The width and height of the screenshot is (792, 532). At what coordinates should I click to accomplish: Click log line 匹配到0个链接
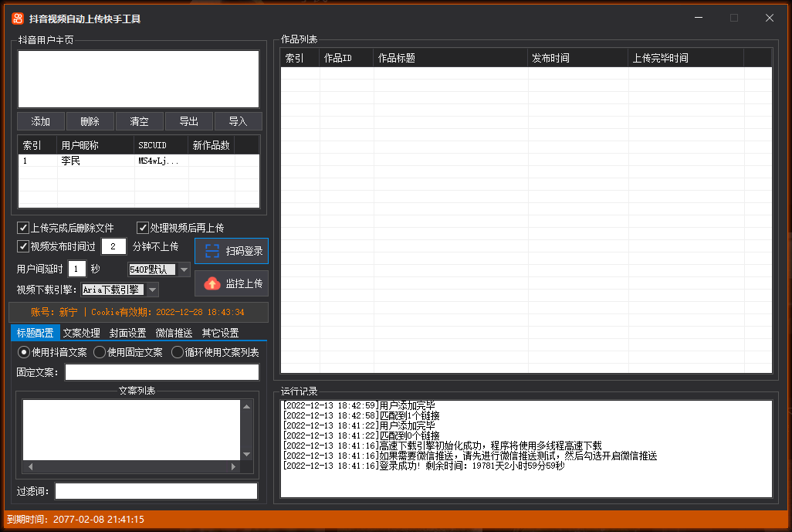click(361, 435)
